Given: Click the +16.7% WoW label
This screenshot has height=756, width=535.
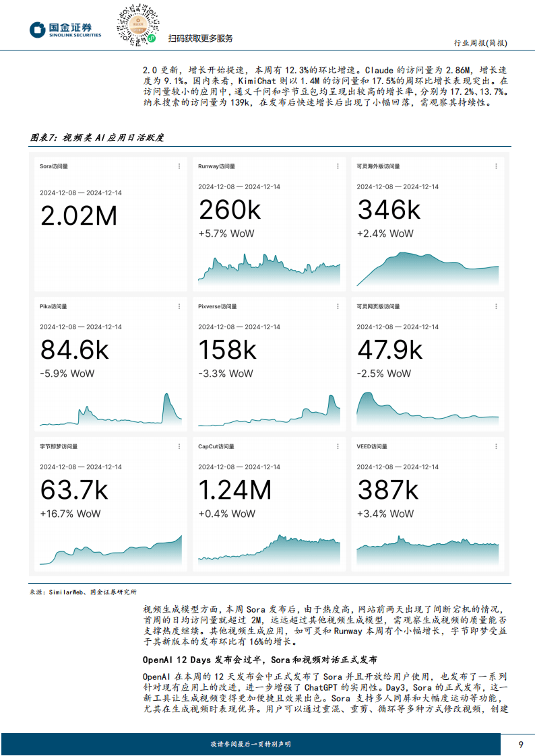Looking at the screenshot, I should pyautogui.click(x=71, y=514).
